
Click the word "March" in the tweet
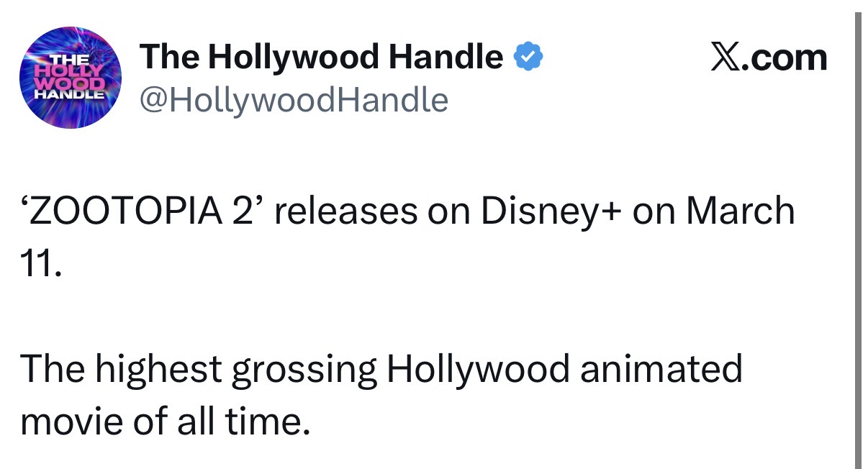(x=740, y=211)
